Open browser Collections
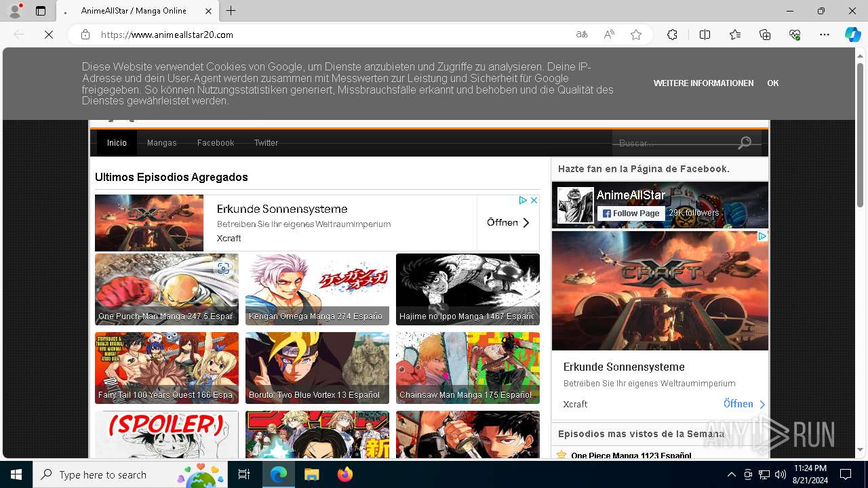This screenshot has width=868, height=488. [x=765, y=35]
